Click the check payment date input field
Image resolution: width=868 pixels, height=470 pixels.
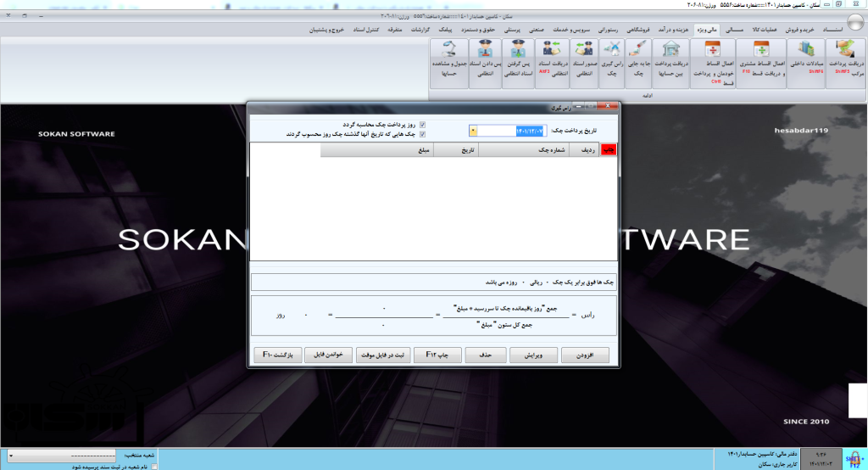point(512,131)
